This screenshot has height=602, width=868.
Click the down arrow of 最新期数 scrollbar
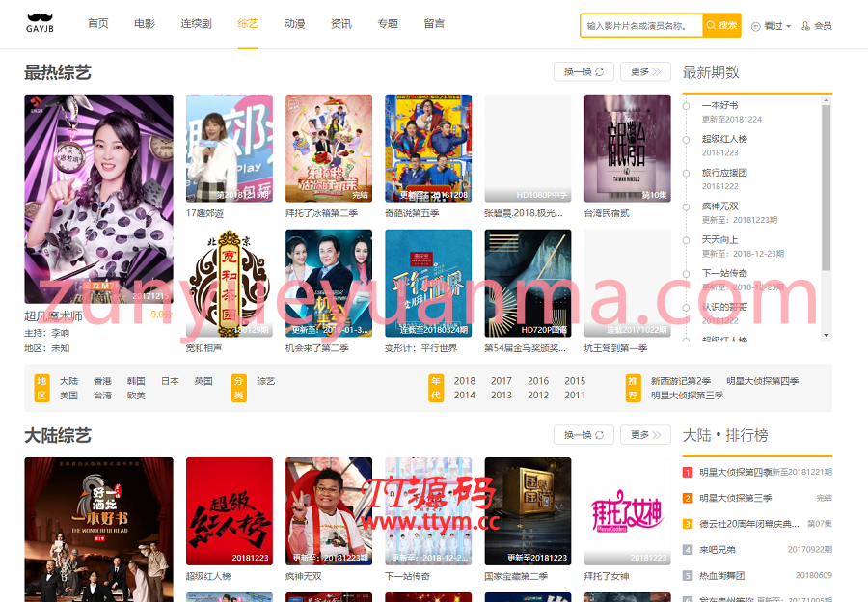tap(827, 335)
